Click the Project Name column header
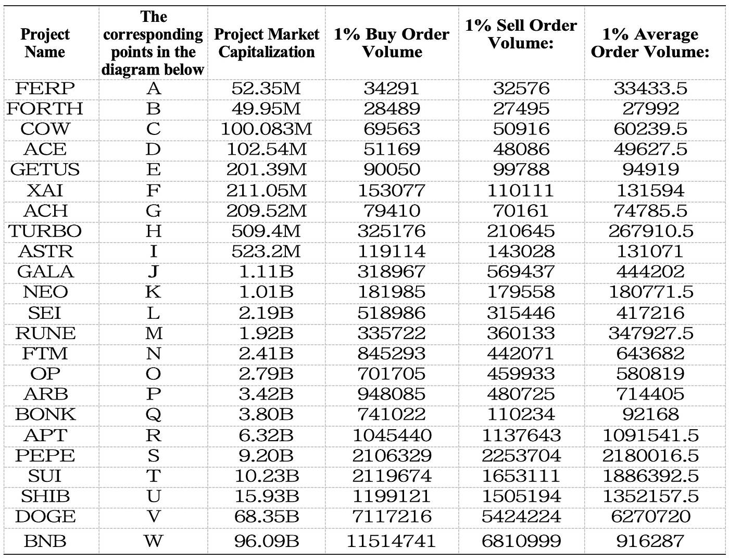The image size is (729, 560). [45, 43]
